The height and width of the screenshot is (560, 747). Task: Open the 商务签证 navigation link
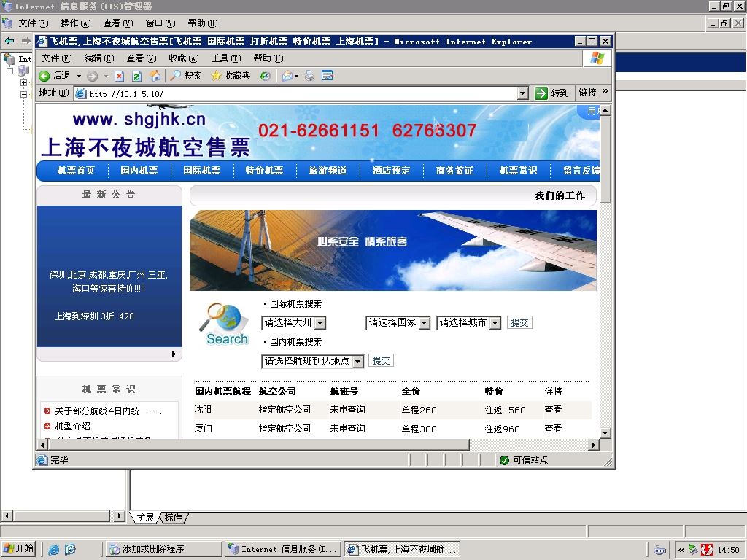click(454, 171)
